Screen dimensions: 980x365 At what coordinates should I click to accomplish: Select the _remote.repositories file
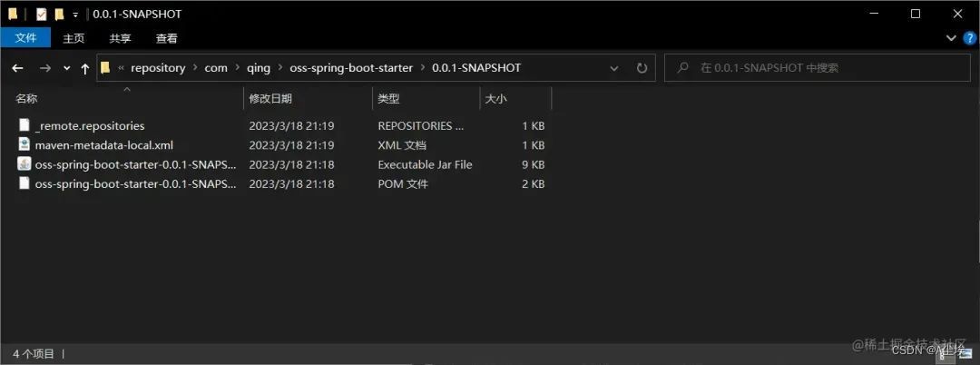[89, 126]
